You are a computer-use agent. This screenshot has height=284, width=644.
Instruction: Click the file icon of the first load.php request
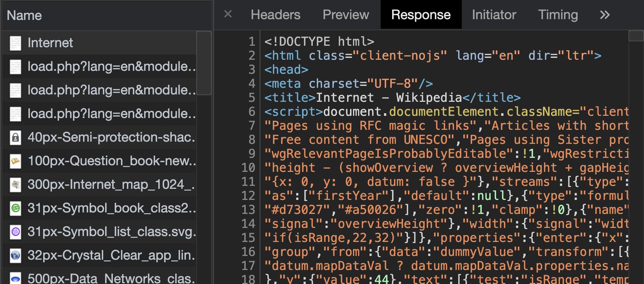point(15,67)
